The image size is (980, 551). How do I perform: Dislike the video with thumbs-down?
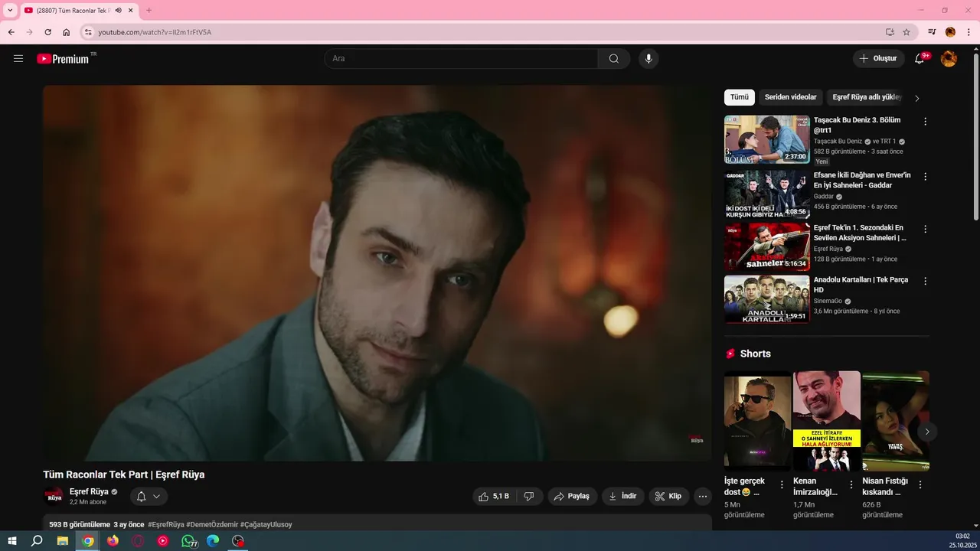point(529,497)
